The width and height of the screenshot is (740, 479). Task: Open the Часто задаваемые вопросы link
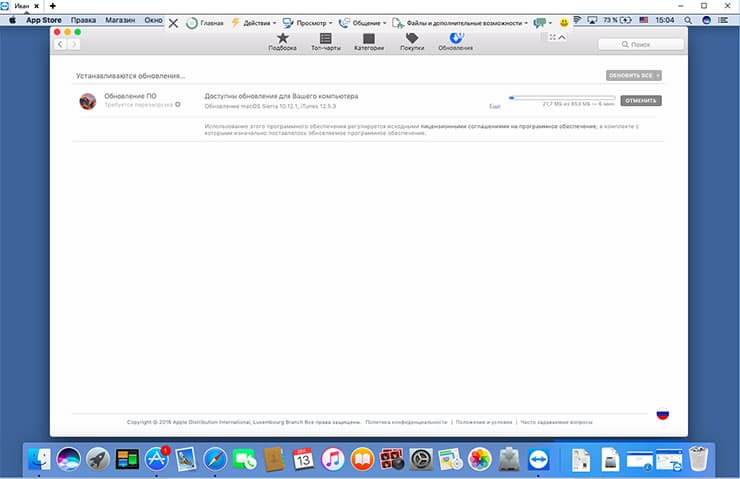point(556,422)
